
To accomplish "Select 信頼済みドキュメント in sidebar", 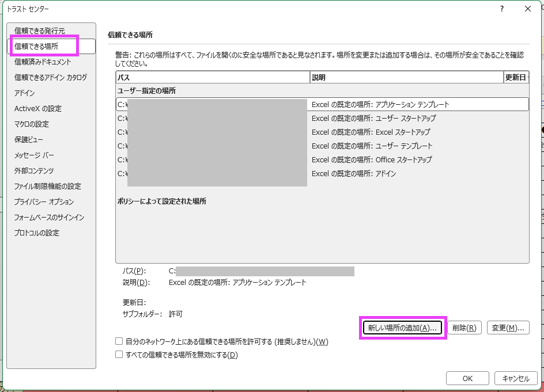I will click(x=43, y=62).
